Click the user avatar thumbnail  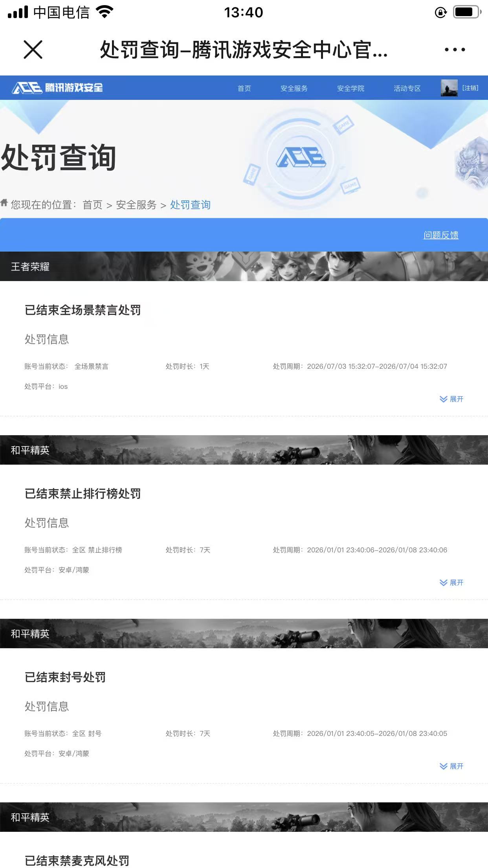(449, 88)
